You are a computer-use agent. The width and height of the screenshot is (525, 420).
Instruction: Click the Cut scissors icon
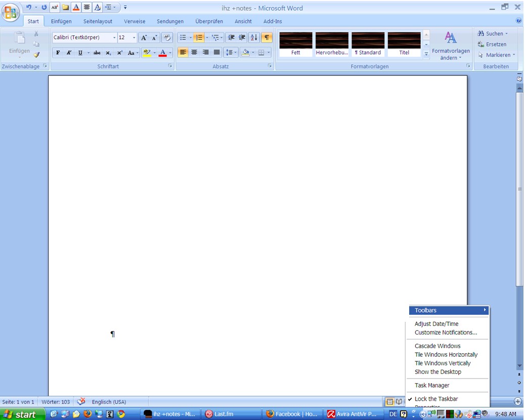(x=36, y=34)
